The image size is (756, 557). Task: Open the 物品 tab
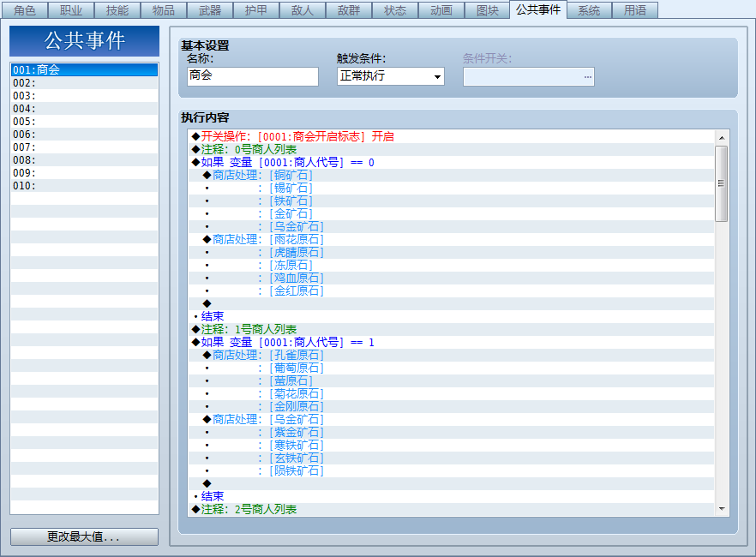point(164,10)
